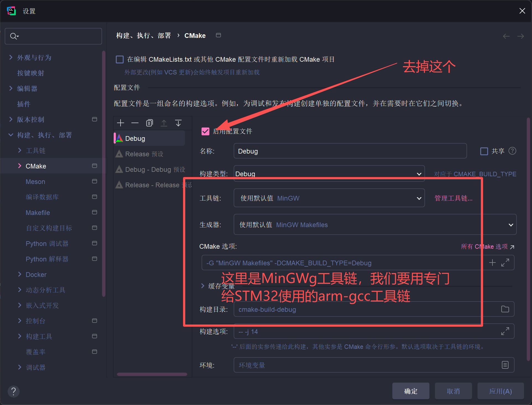Screen dimensions: 532x405
Task: Collapse the 构建、执行、部署 node
Action: pyautogui.click(x=11, y=135)
